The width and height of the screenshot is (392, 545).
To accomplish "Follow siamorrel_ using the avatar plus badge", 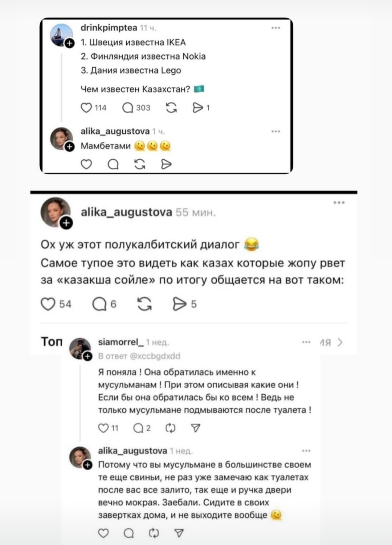I will [87, 356].
